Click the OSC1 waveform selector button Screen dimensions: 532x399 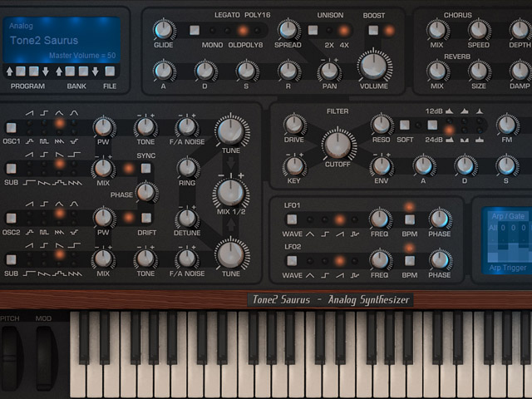(x=11, y=127)
